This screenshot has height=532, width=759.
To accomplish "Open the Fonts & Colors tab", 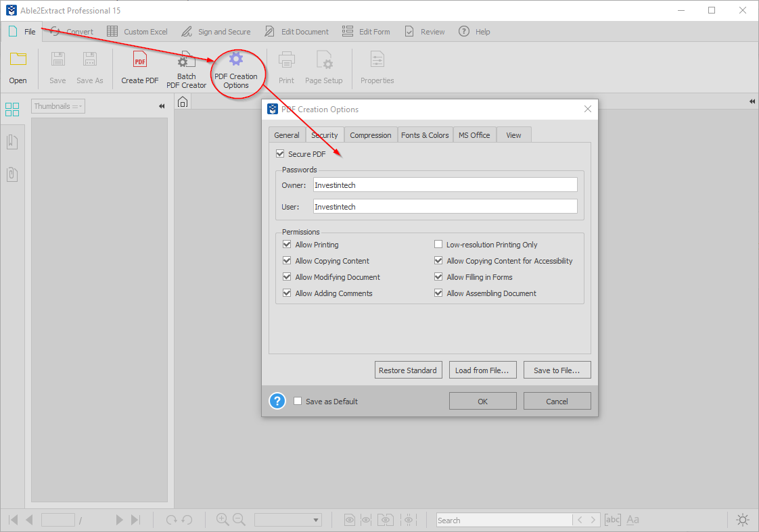I will pyautogui.click(x=425, y=135).
